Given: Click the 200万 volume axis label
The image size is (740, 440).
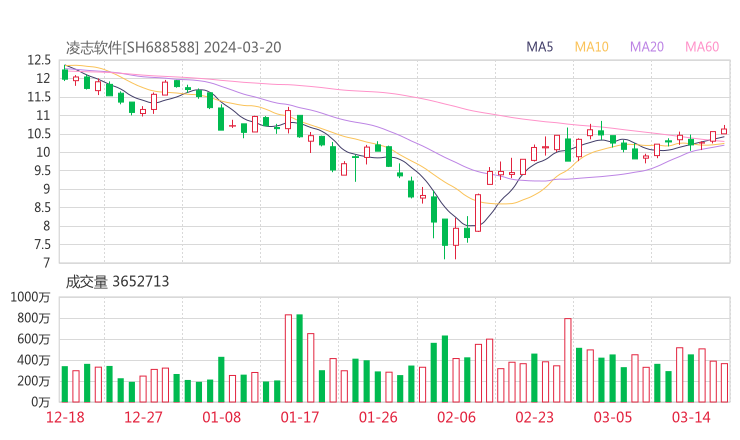Looking at the screenshot, I should 33,381.
